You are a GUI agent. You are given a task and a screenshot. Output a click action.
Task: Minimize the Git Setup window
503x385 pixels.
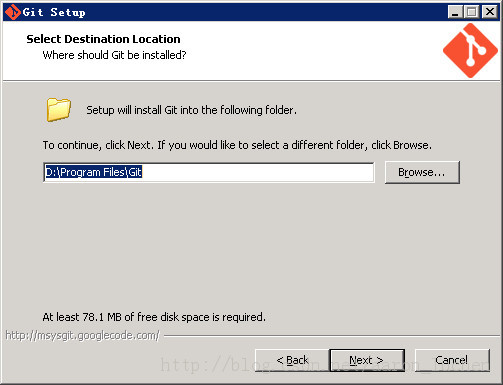click(x=455, y=12)
